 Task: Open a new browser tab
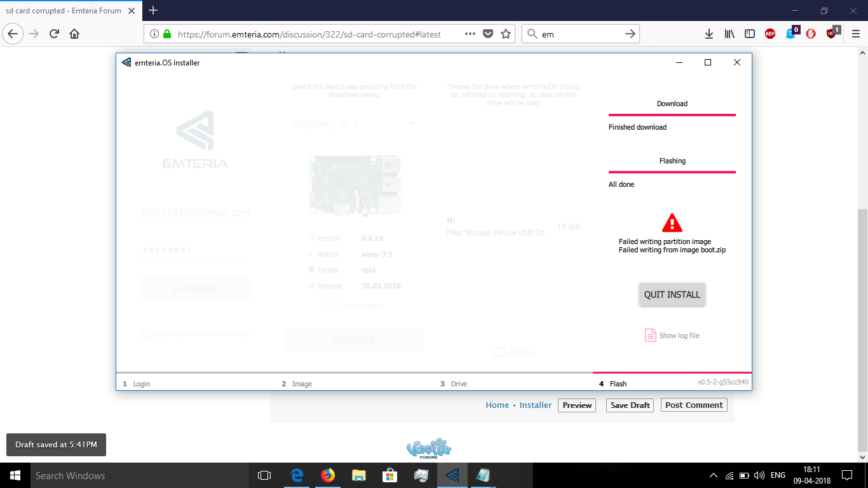pos(153,10)
